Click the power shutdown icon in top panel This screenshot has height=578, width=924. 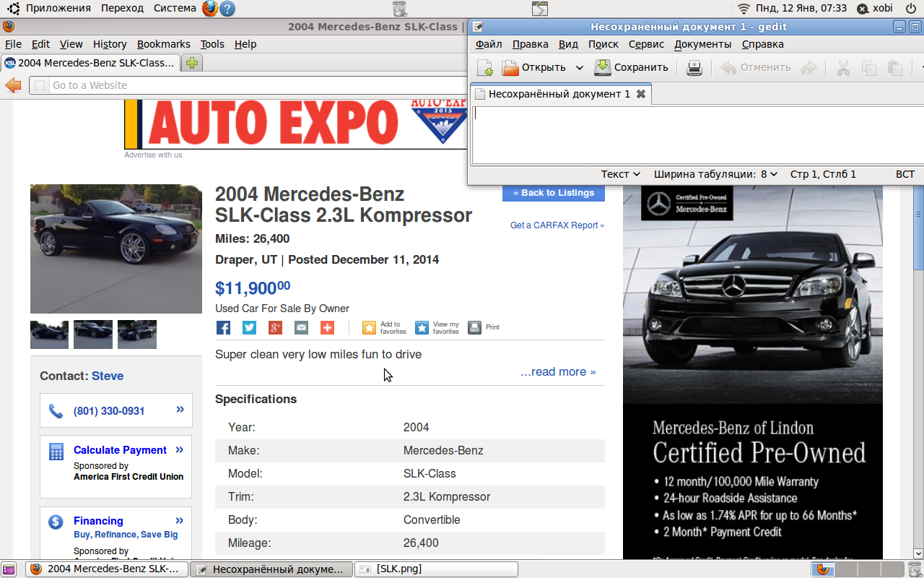[x=910, y=9]
